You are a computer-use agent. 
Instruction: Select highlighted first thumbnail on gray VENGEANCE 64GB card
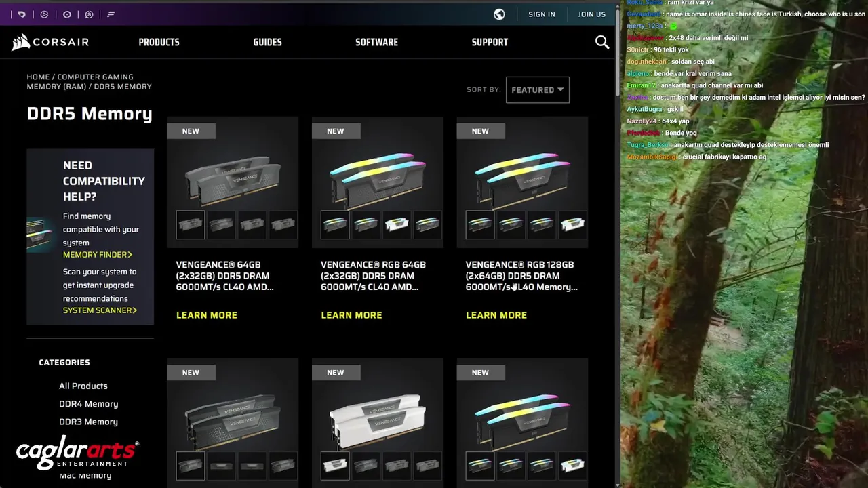[191, 225]
